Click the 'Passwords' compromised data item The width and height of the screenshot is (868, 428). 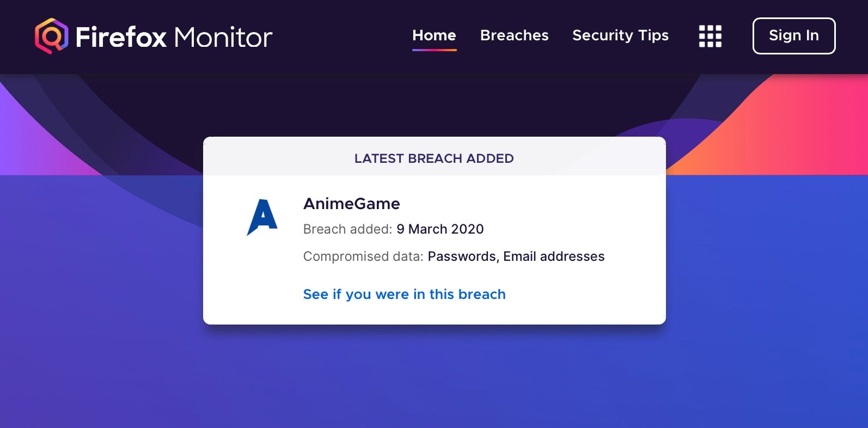pyautogui.click(x=462, y=256)
